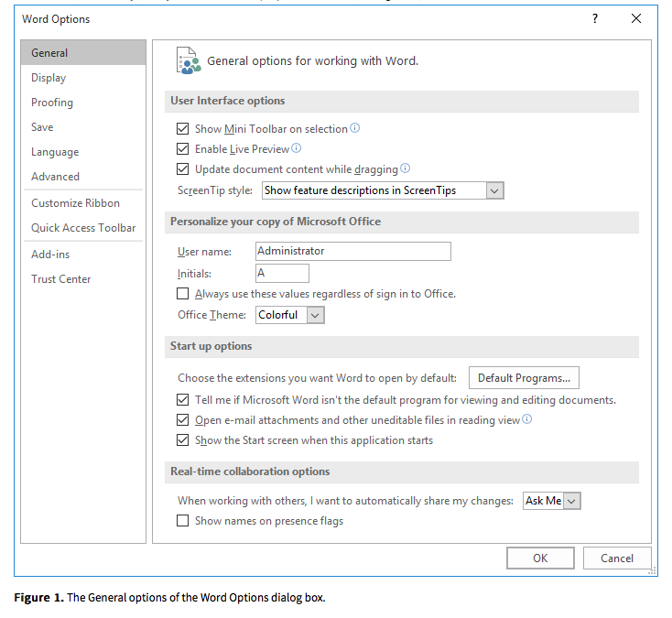Toggle Open e-mail attachments in reading view
672x618 pixels.
click(182, 420)
